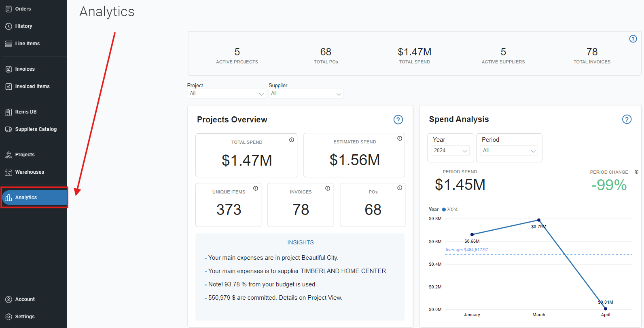Show info for the POs card
644x328 pixels.
pos(400,188)
